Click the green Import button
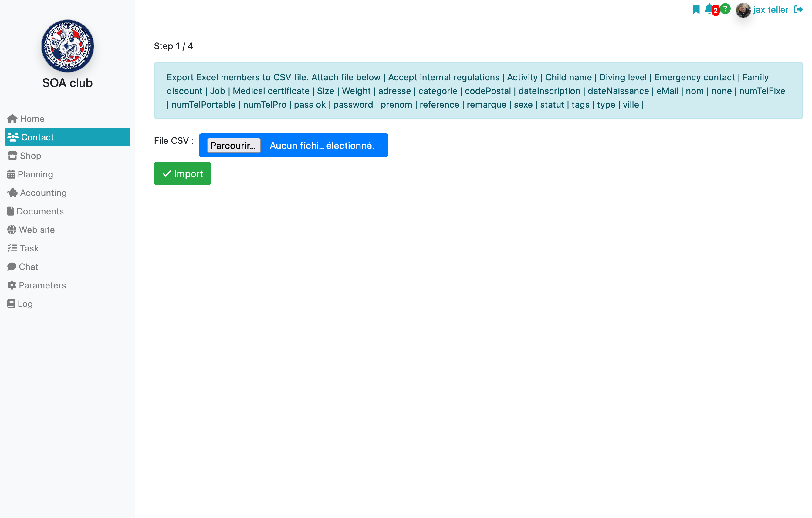Screen dimensions: 812x518 coord(182,173)
